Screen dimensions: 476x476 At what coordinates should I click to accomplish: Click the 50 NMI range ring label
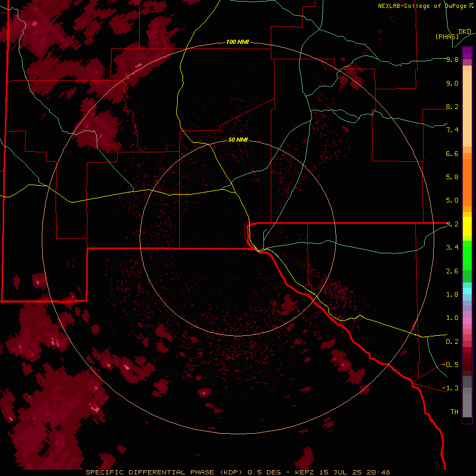238,140
